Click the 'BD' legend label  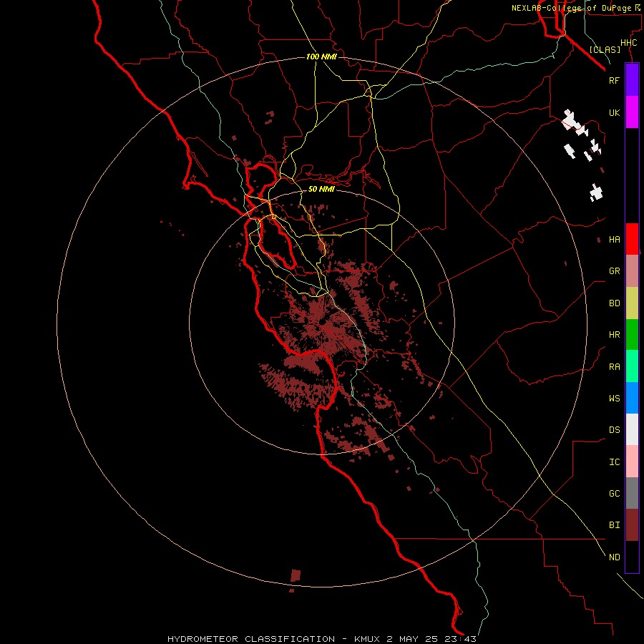615,303
